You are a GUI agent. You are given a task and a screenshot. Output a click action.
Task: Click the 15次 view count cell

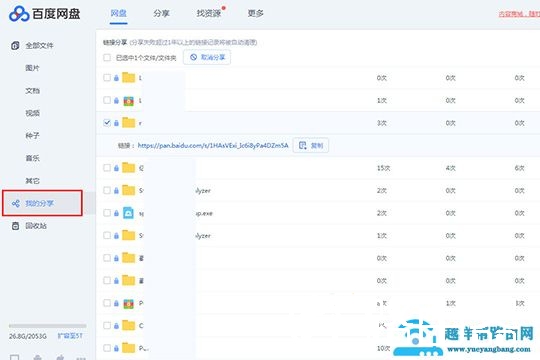point(383,168)
